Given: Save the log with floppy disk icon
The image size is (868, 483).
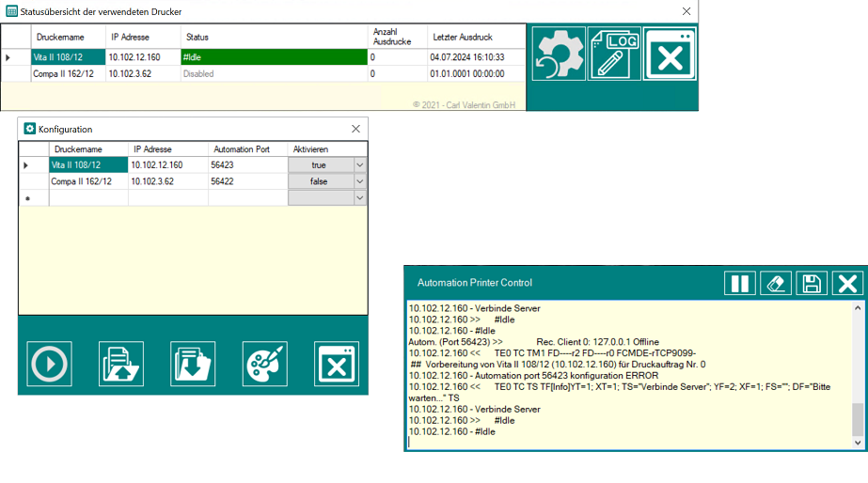Looking at the screenshot, I should click(x=811, y=284).
